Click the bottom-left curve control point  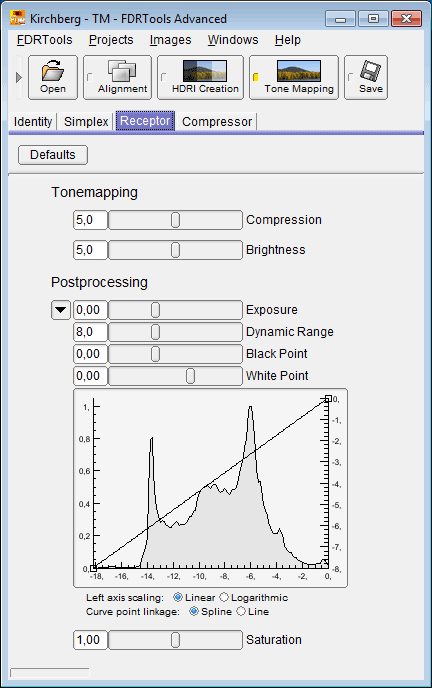pos(93,568)
